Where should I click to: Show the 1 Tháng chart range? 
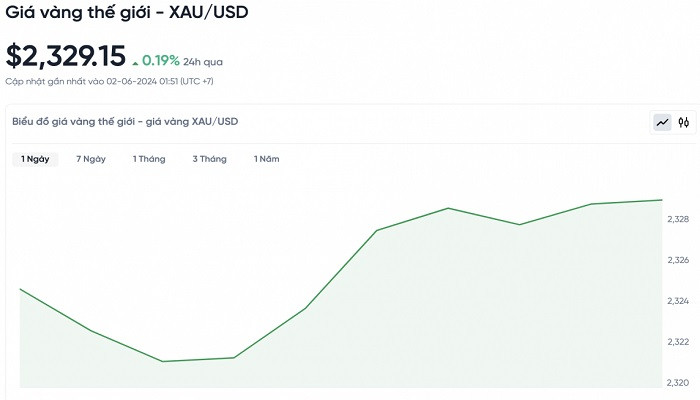click(149, 159)
